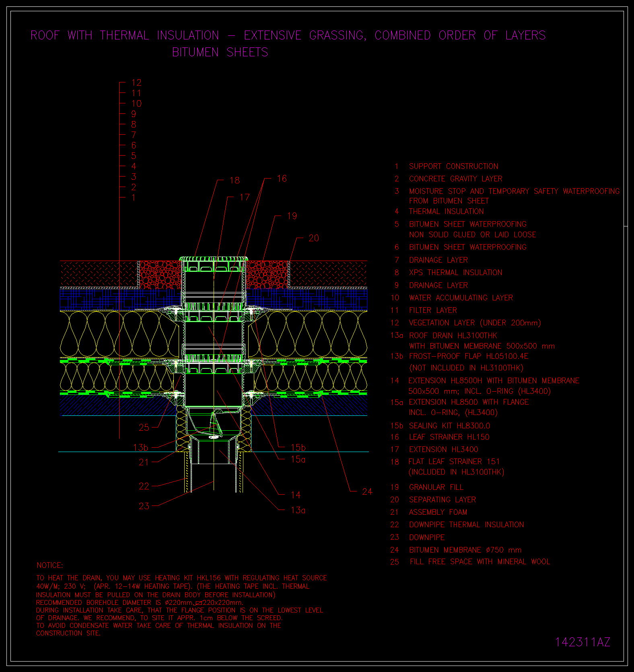Screen dimensions: 634x672
Task: Click legend entry "SEPARATING LAYER"
Action: [443, 499]
